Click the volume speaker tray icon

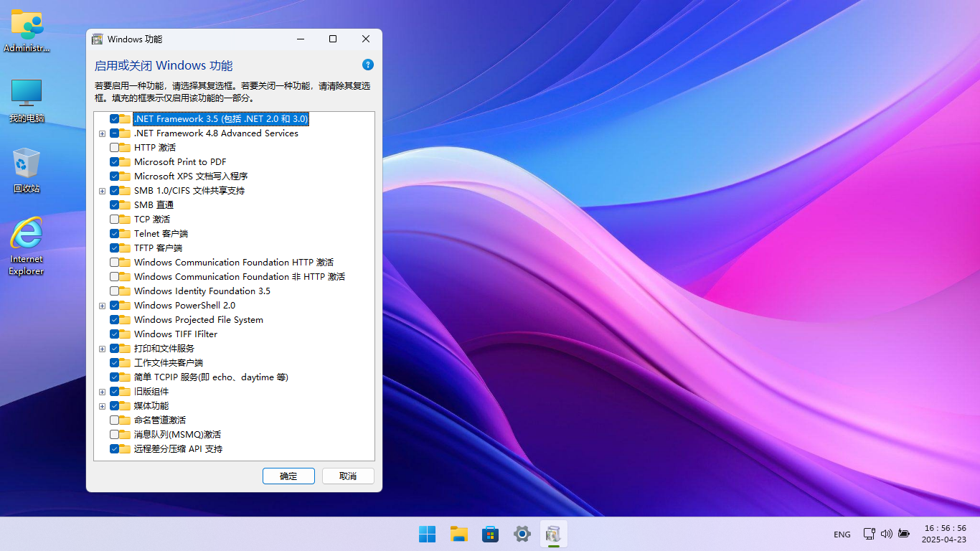[886, 534]
